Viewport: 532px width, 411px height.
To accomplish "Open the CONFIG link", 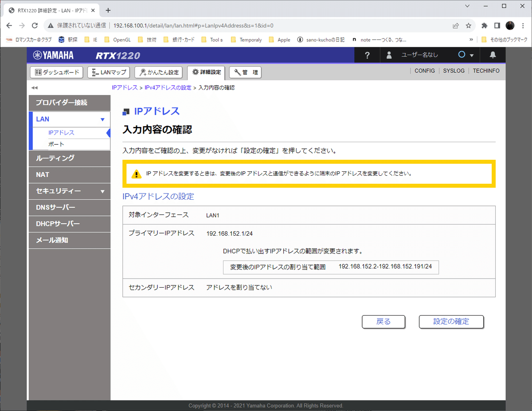I will point(425,71).
